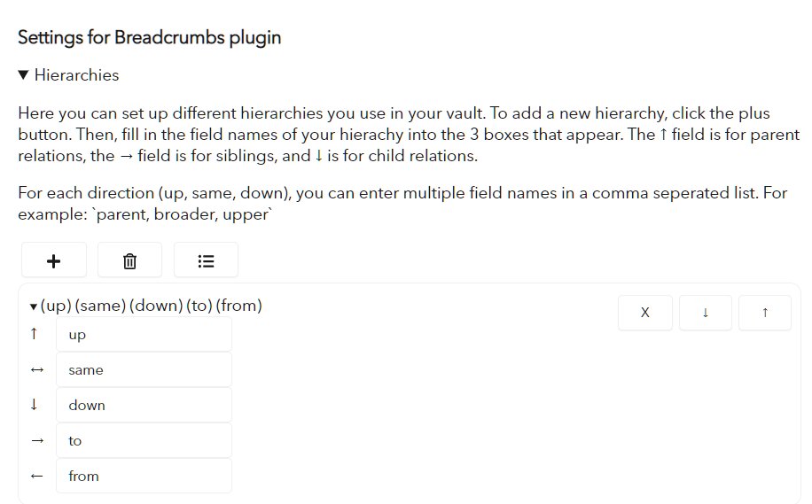Click the down arrow icon beside the down field

pos(35,404)
